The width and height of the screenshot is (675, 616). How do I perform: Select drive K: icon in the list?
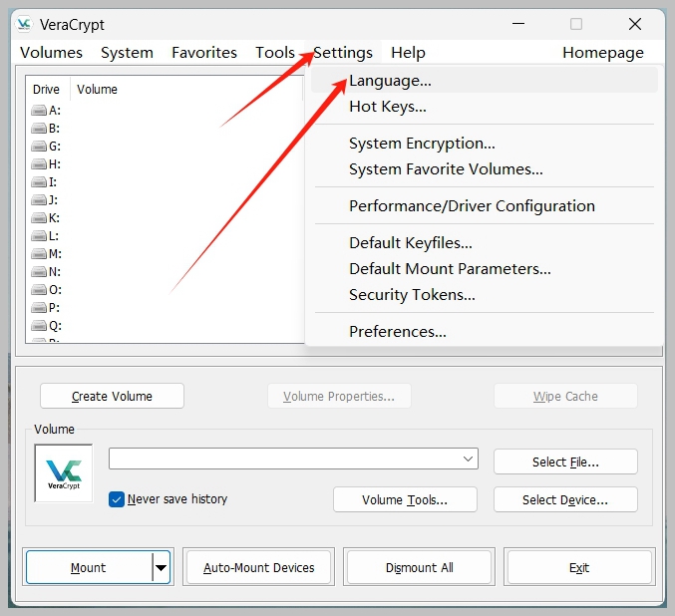point(39,218)
